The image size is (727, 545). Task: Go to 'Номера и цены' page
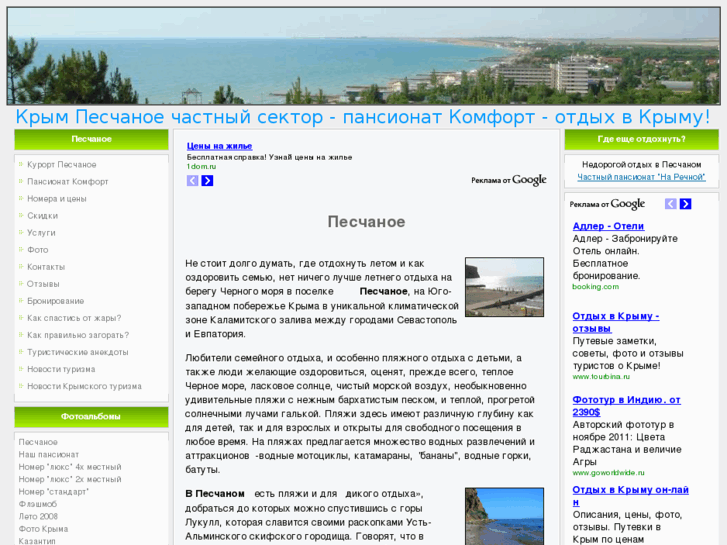(x=56, y=199)
